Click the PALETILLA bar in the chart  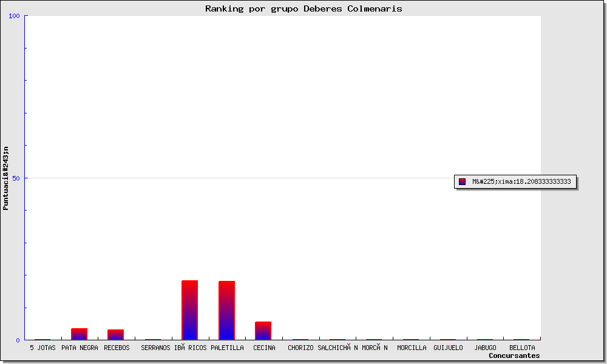pos(227,310)
